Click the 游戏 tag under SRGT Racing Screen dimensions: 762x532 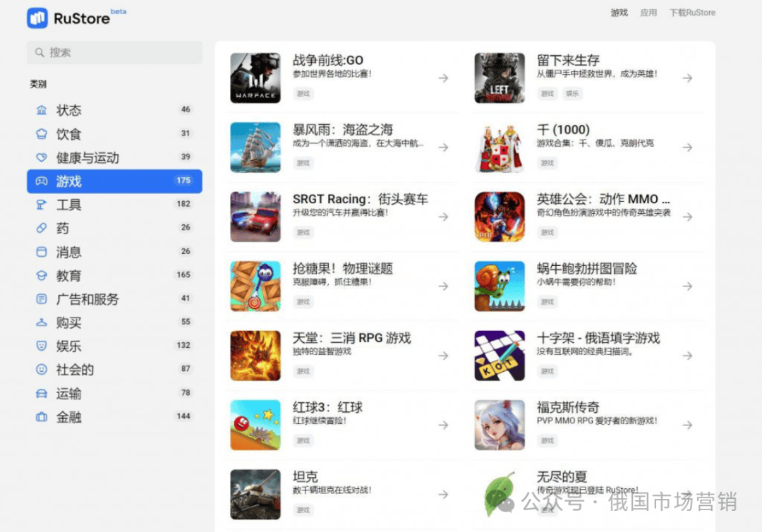click(x=303, y=233)
